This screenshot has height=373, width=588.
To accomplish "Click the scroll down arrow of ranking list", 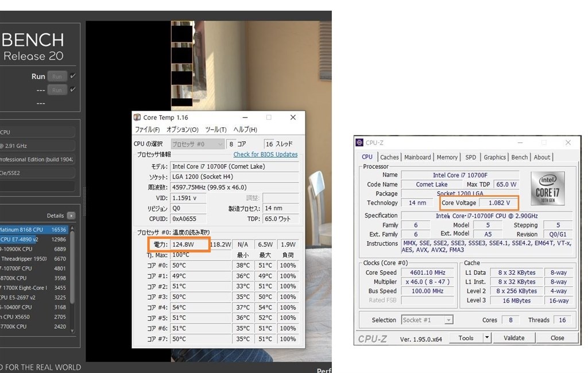I will click(x=72, y=331).
